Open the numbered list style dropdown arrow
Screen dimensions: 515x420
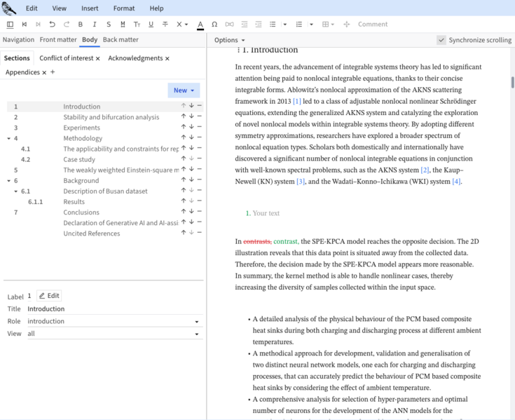pos(311,25)
